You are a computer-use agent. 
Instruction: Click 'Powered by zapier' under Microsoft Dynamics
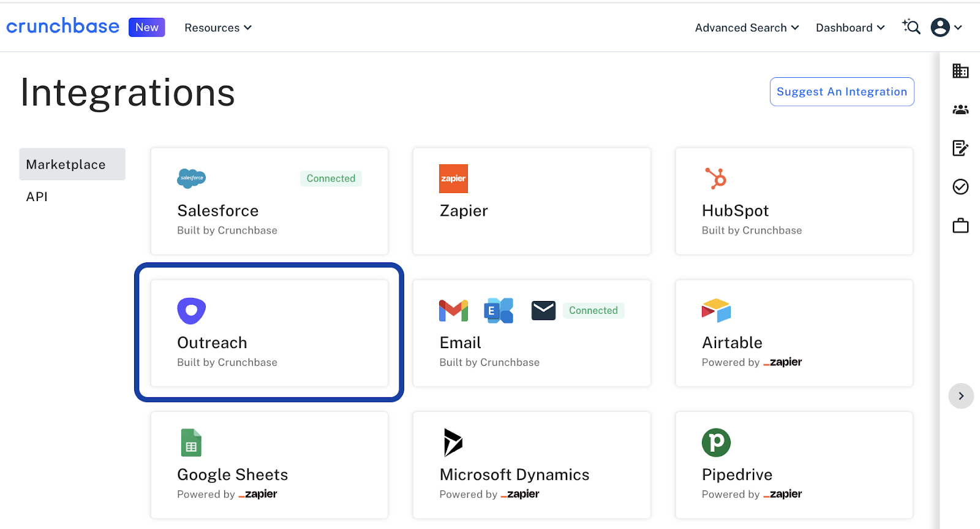point(489,494)
